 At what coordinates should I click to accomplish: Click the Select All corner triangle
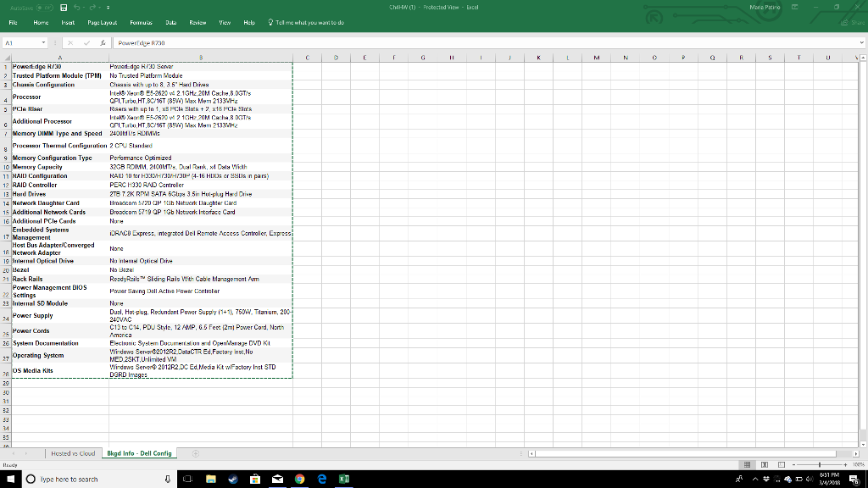[x=6, y=58]
